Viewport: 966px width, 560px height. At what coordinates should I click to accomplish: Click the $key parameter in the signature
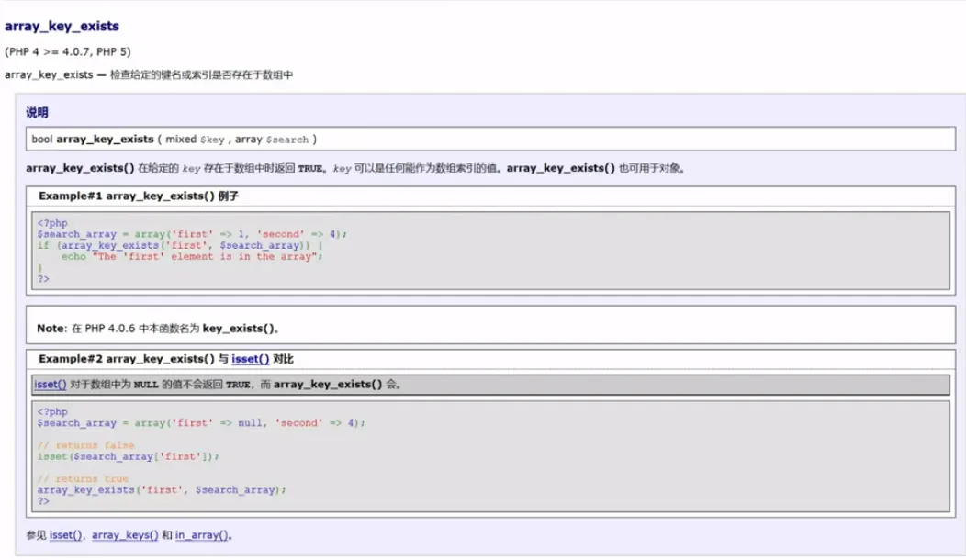[x=212, y=140]
